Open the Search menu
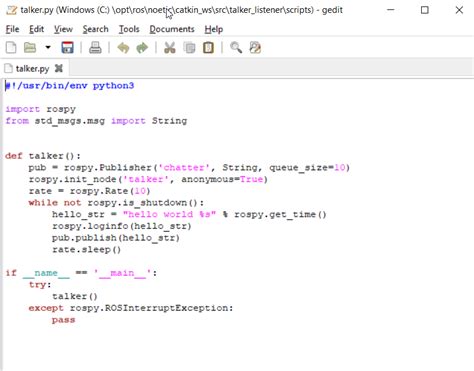 pos(95,29)
